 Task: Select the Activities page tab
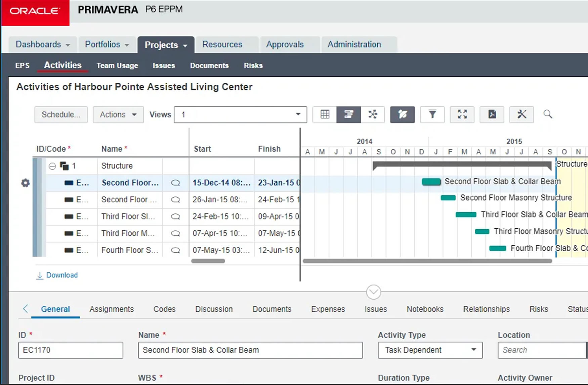pos(63,65)
